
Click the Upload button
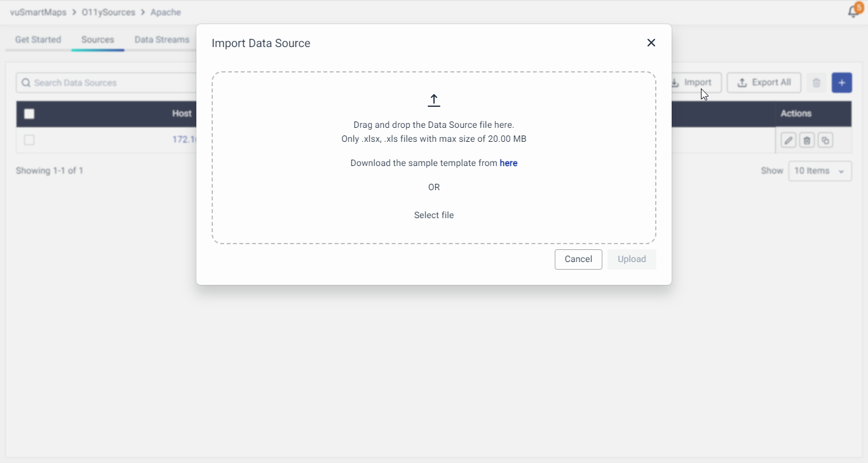(x=632, y=259)
